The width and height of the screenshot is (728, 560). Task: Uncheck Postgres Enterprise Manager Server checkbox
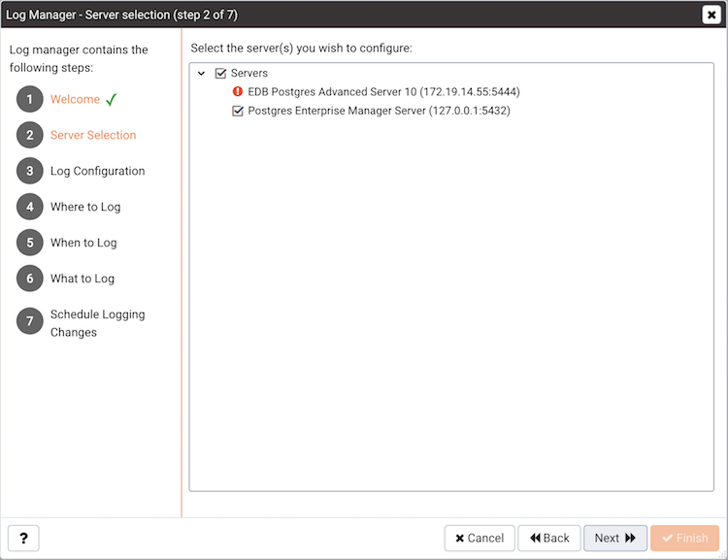tap(238, 111)
